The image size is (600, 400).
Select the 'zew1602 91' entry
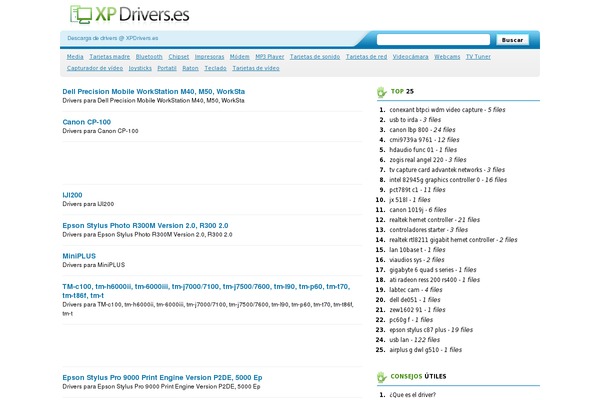point(417,309)
